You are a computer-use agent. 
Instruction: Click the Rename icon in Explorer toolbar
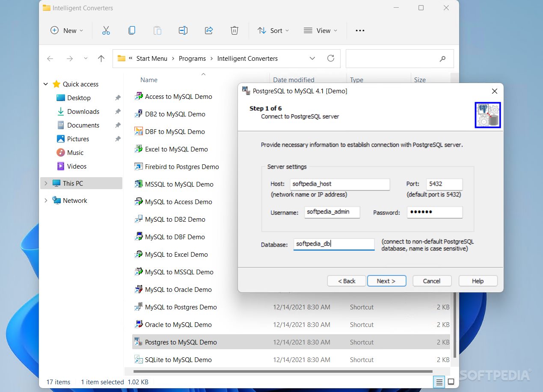pyautogui.click(x=183, y=30)
